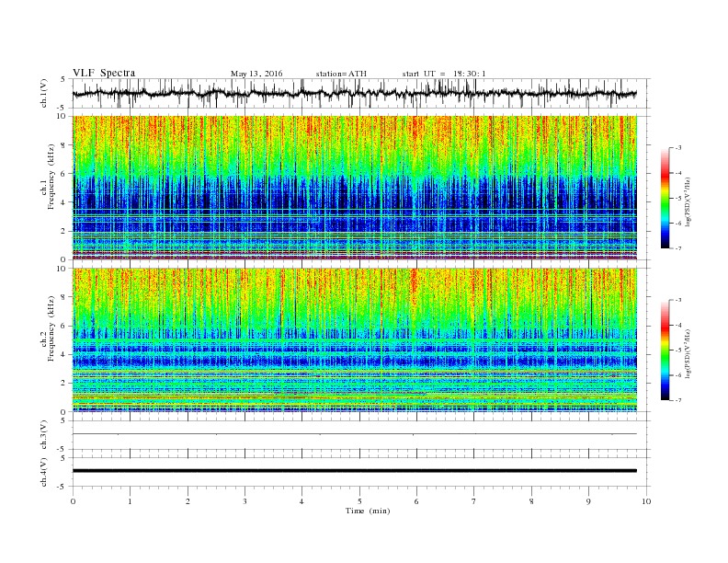
Task: Click the "ch.1(V)" waveform axis label
Action: click(44, 93)
